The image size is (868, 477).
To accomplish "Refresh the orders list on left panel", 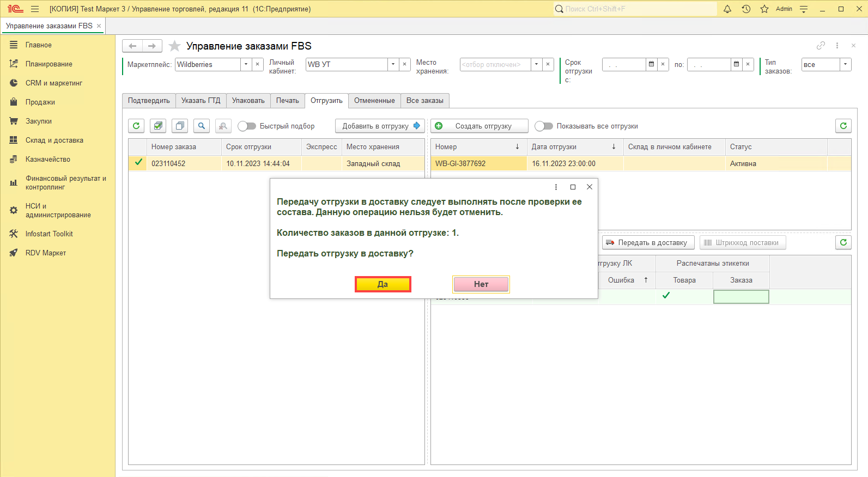I will click(x=136, y=126).
